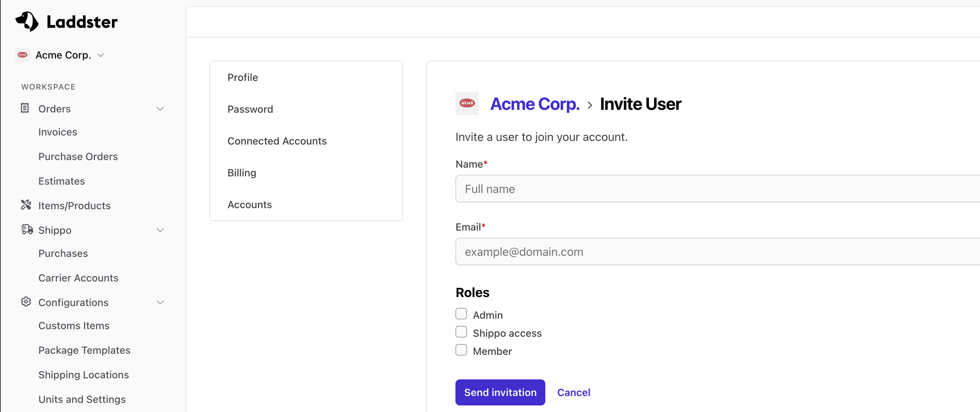980x412 pixels.
Task: Go to Connected Accounts settings
Action: [x=277, y=141]
